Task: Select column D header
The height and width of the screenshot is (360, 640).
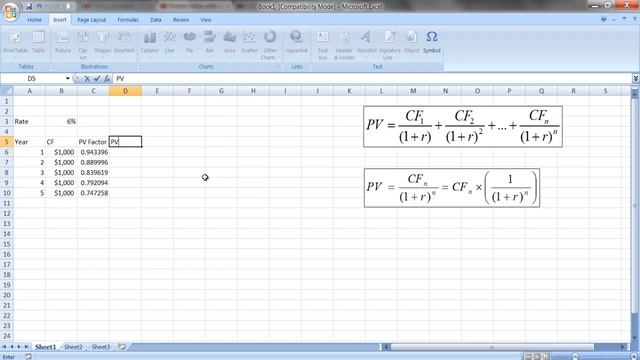Action: pos(125,91)
